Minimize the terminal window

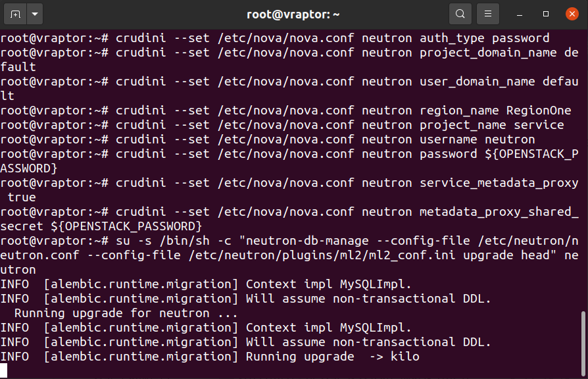[x=520, y=14]
